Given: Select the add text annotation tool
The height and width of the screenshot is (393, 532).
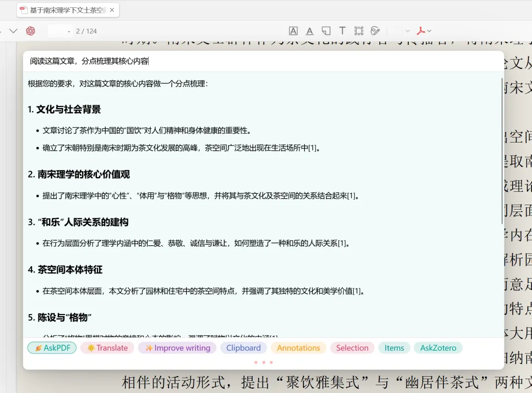Looking at the screenshot, I should tap(342, 31).
